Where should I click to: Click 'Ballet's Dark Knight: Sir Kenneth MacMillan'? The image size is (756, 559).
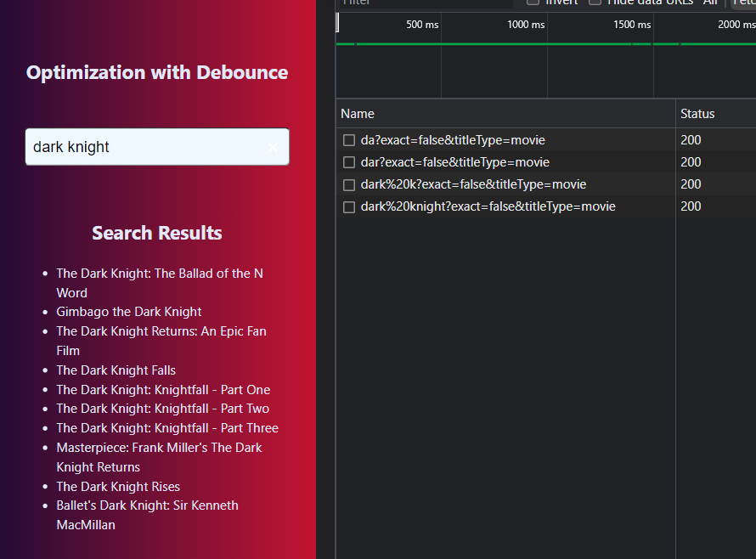(147, 515)
